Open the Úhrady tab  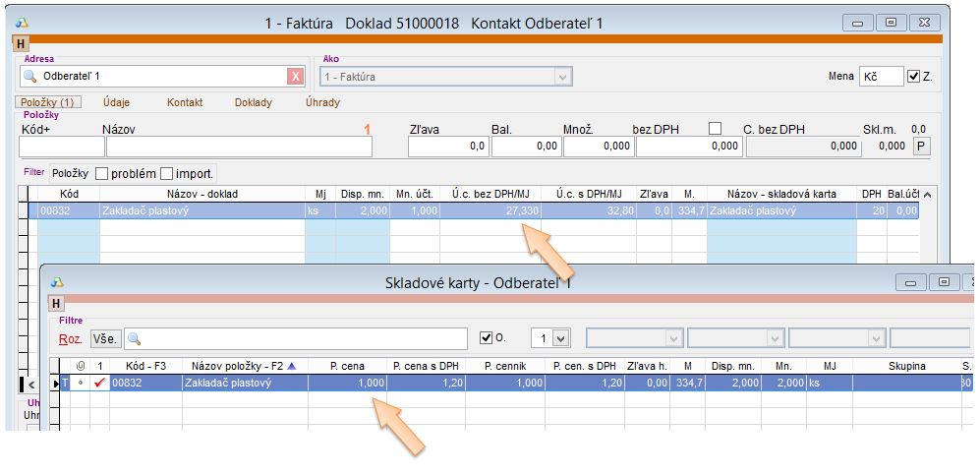tap(322, 102)
